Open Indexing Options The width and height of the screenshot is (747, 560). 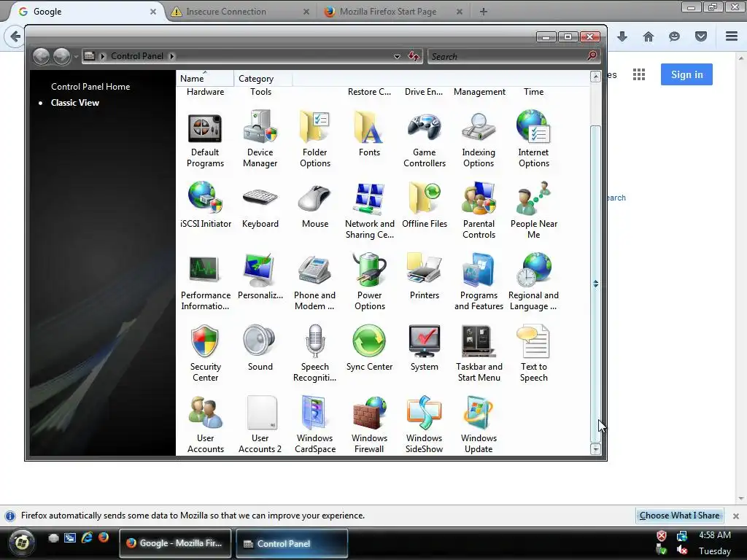(x=479, y=139)
